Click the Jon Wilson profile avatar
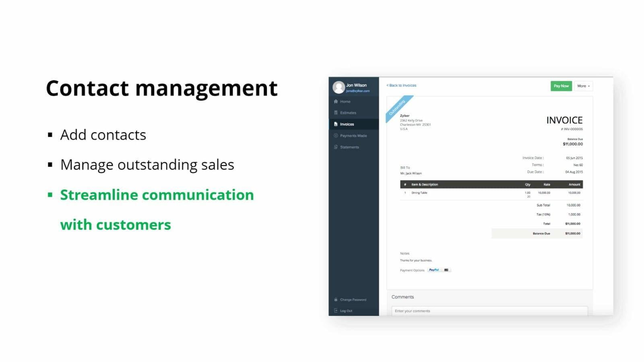The image size is (644, 362). point(339,87)
